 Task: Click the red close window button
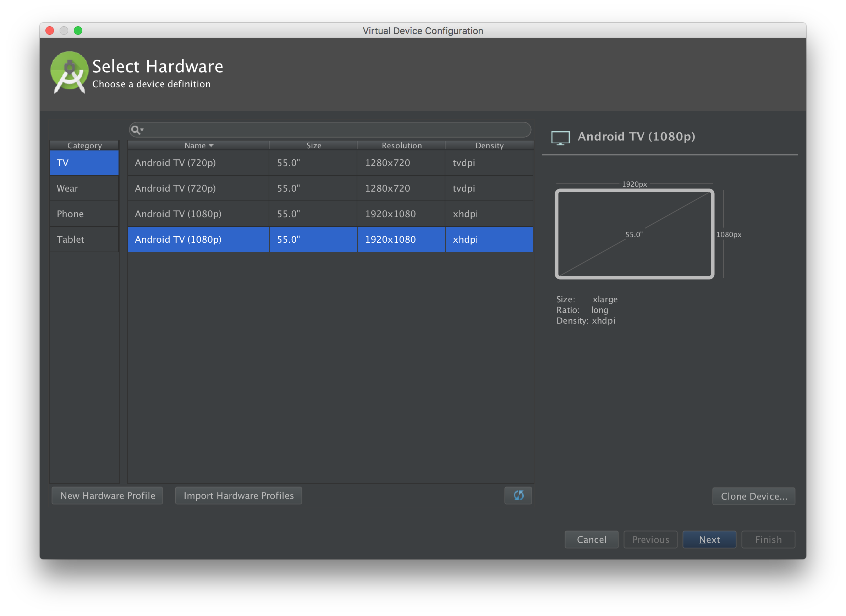(x=50, y=31)
